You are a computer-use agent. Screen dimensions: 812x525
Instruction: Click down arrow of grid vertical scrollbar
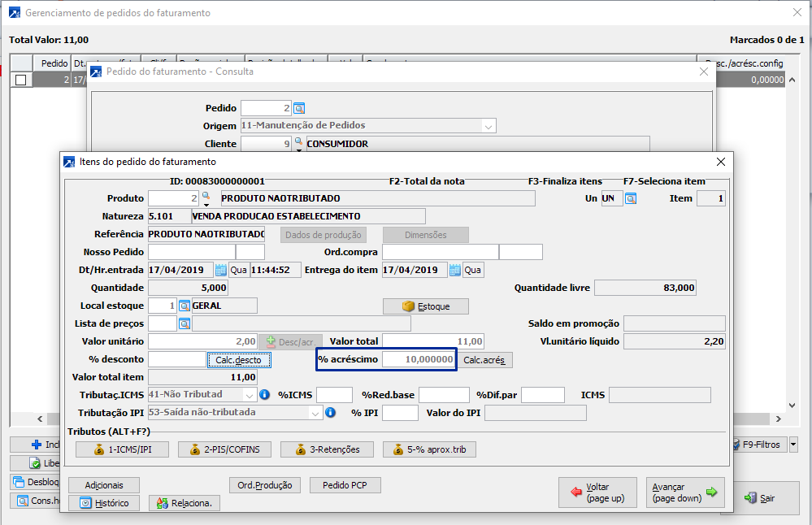[792, 406]
